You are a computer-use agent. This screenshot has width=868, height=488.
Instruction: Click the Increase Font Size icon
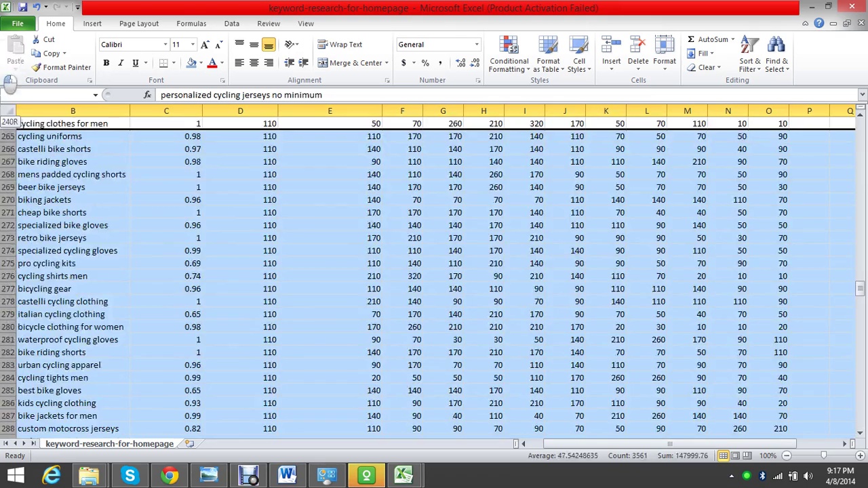pyautogui.click(x=205, y=45)
